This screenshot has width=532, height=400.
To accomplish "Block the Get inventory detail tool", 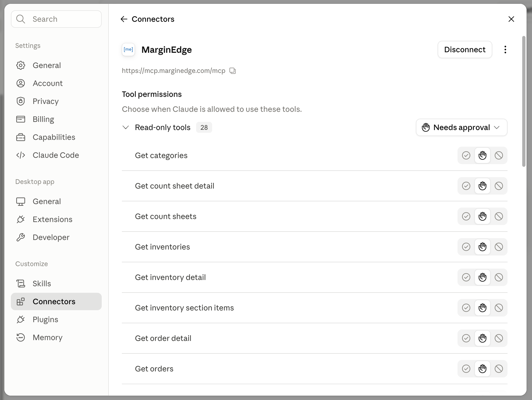I will pos(499,277).
